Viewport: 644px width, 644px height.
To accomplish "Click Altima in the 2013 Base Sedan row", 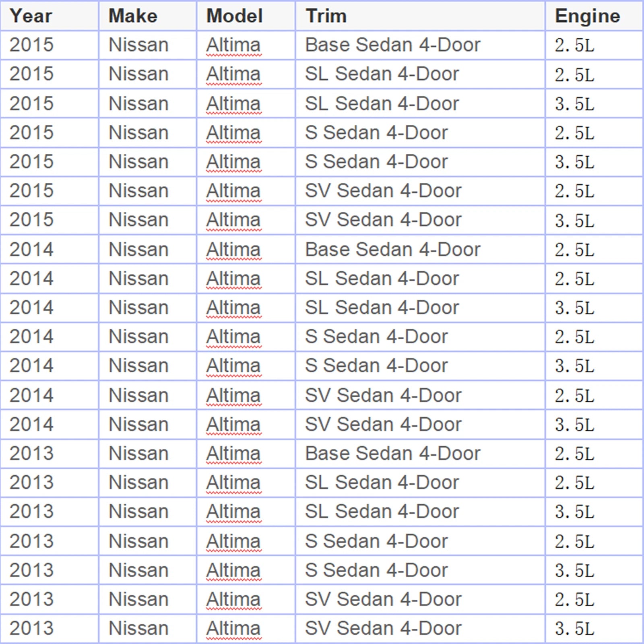I will 233,454.
